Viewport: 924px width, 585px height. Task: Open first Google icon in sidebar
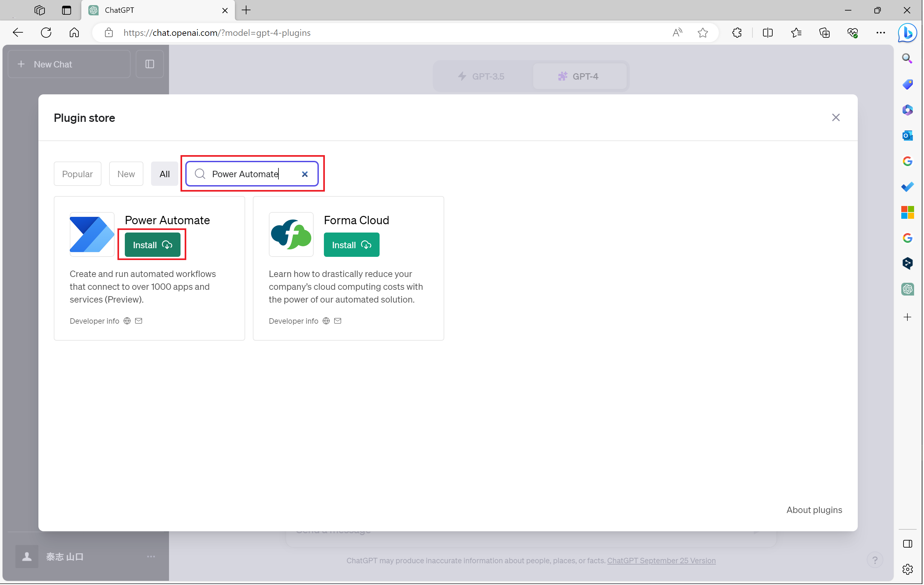(907, 161)
